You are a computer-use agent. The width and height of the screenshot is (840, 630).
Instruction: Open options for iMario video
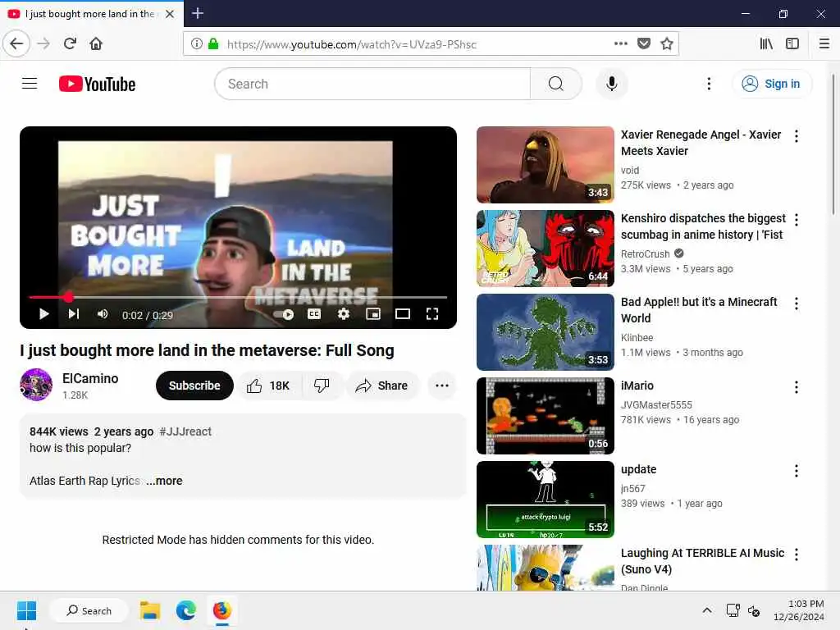tap(797, 387)
